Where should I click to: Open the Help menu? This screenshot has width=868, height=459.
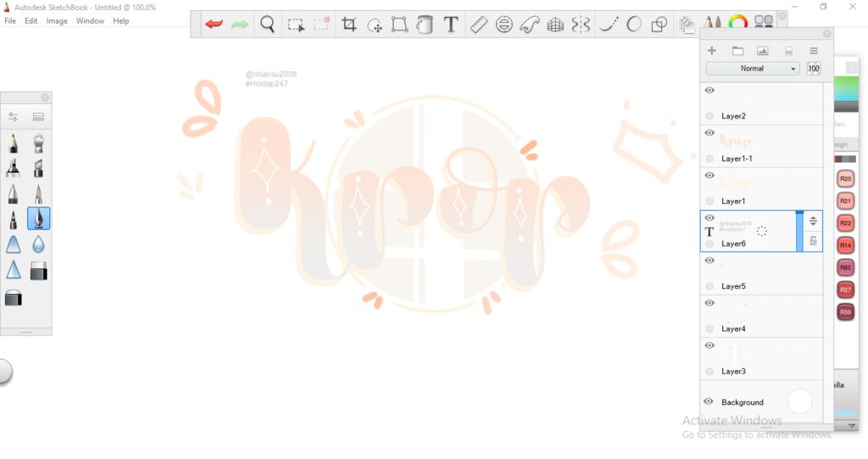click(120, 21)
